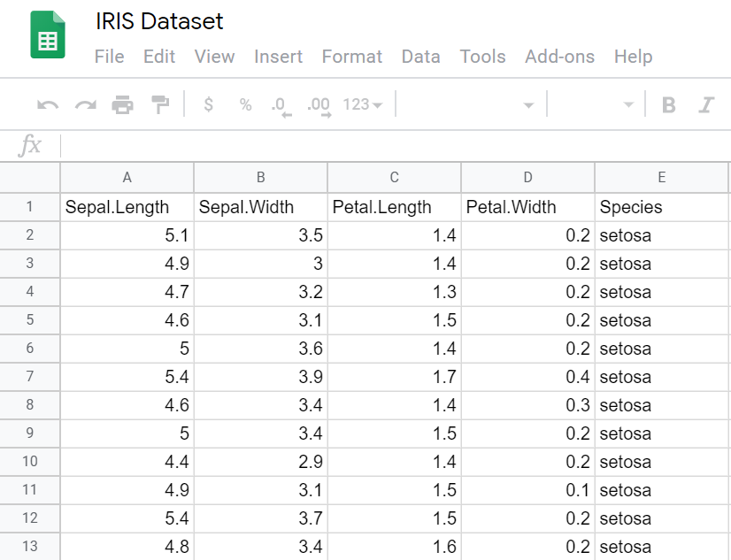Rename the IRIS Dataset title
Viewport: 731px width, 560px height.
[159, 21]
